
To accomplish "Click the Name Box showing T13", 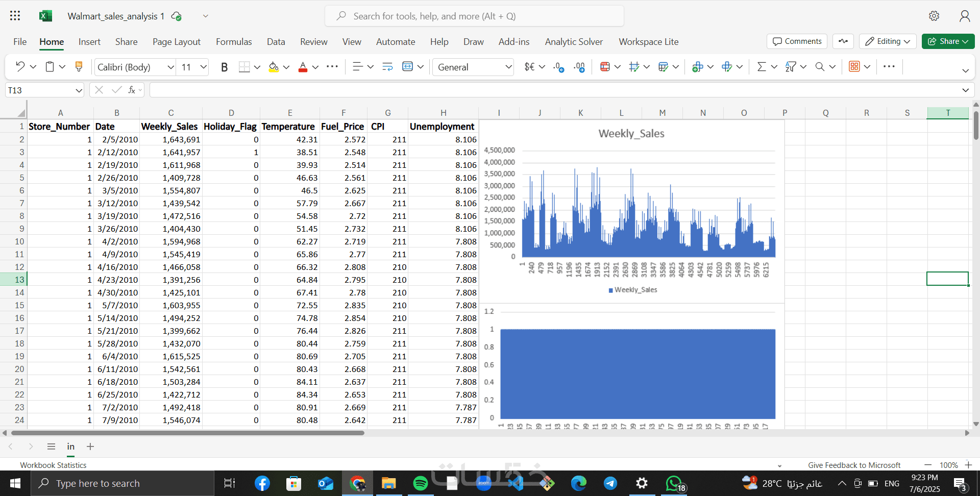I will coord(40,90).
